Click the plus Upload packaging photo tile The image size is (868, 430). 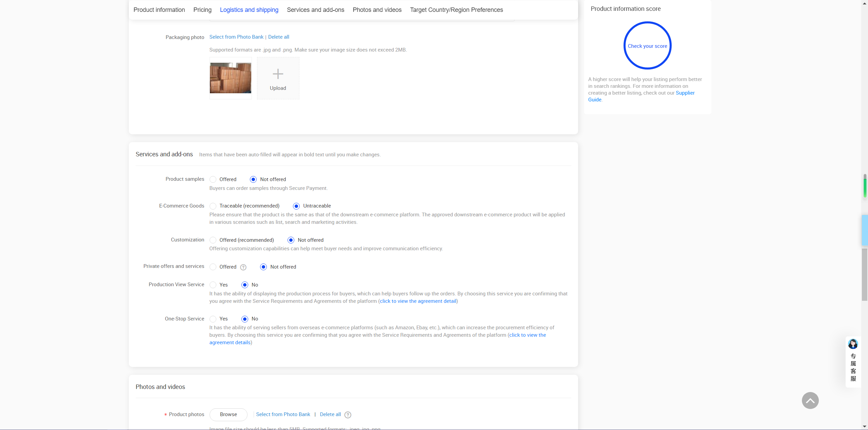278,78
